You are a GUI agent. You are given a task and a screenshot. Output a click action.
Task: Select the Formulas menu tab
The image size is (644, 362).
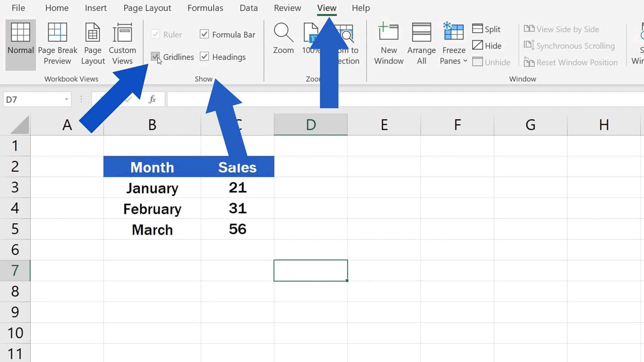pyautogui.click(x=205, y=7)
